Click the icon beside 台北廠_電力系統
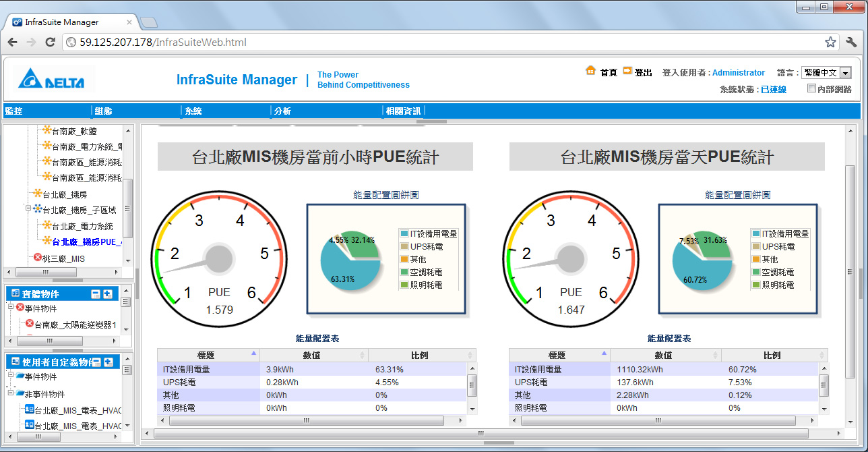Viewport: 868px width, 452px height. pyautogui.click(x=46, y=225)
